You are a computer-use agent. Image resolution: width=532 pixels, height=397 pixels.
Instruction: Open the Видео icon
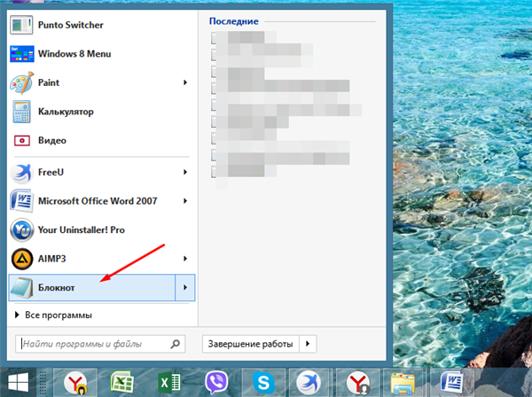coord(21,140)
